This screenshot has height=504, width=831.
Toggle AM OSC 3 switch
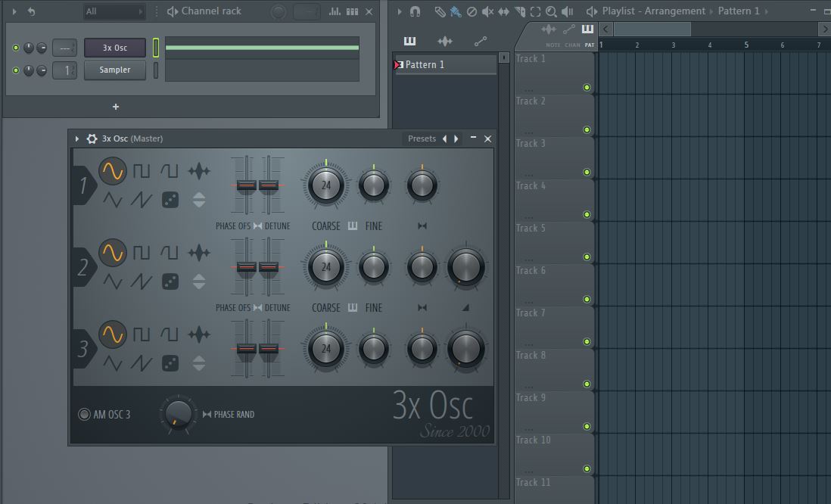[x=84, y=415]
